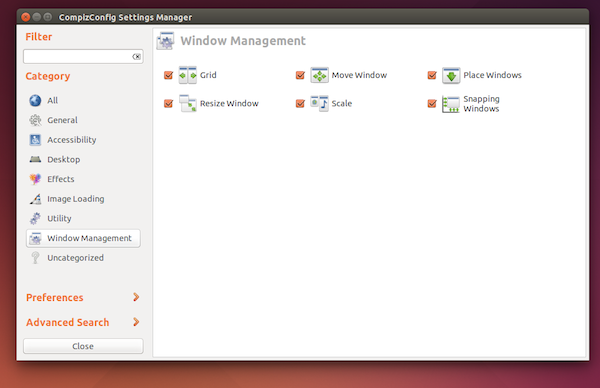Viewport: 600px width, 388px height.
Task: Open the Grid plugin icon
Action: pyautogui.click(x=188, y=75)
